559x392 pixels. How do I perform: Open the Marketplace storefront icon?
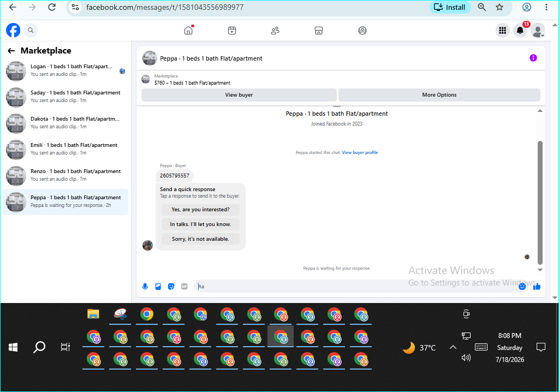pos(319,31)
